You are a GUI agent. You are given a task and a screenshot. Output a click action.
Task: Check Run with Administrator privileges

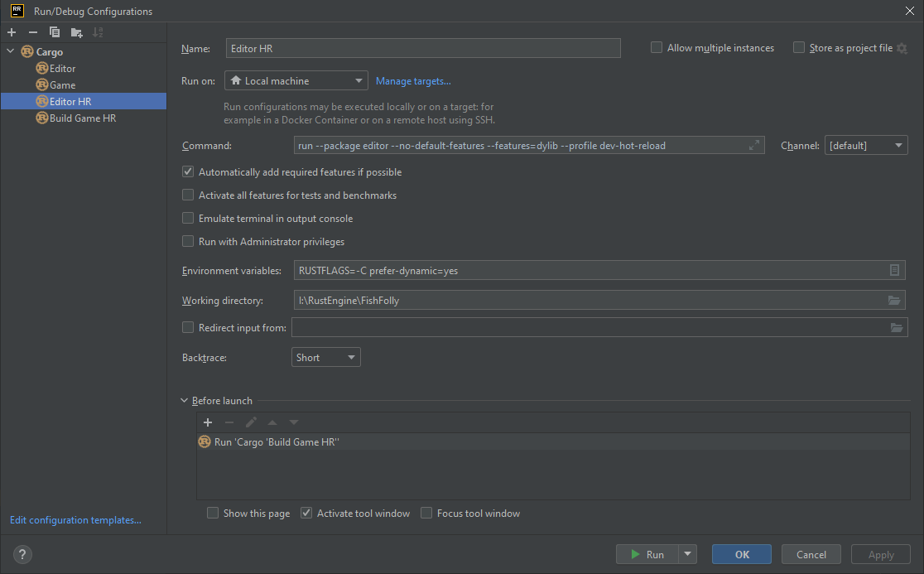click(x=188, y=242)
